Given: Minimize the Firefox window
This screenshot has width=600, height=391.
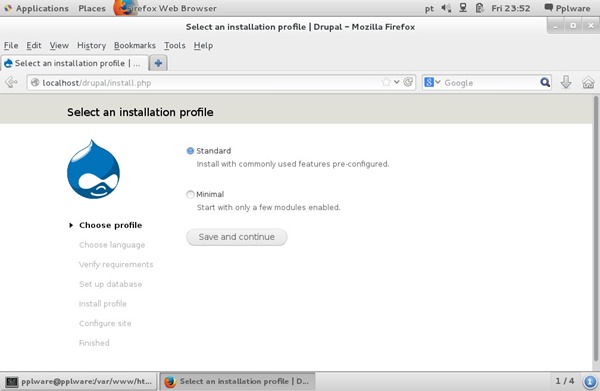Looking at the screenshot, I should pos(555,26).
